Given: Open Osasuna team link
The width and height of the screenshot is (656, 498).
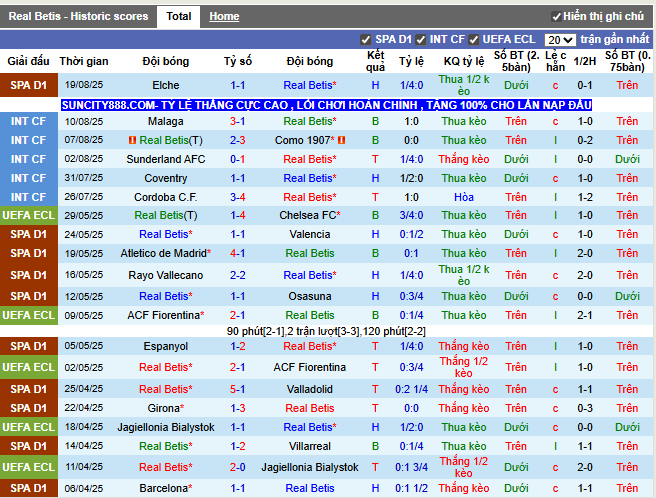Looking at the screenshot, I should coord(310,296).
